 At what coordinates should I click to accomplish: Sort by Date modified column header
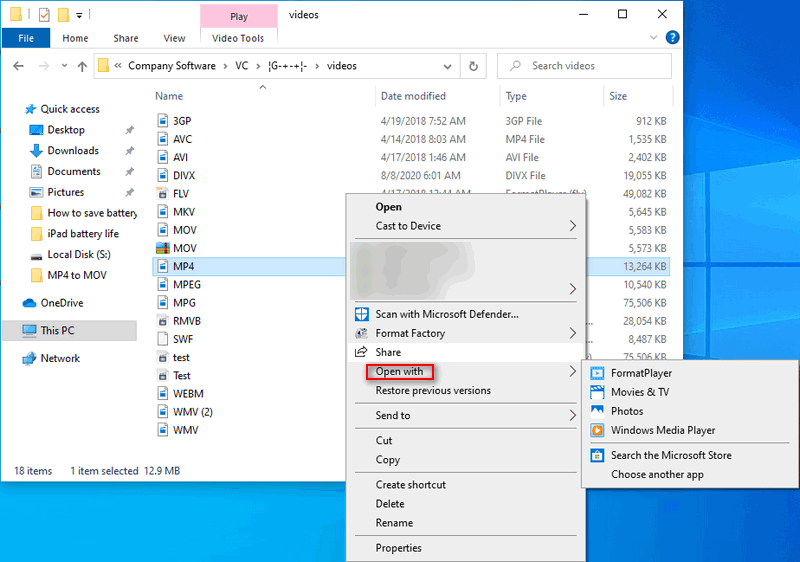(413, 96)
